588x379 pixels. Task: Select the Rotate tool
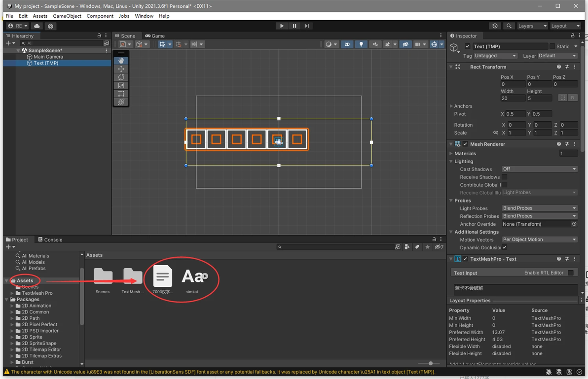(121, 77)
